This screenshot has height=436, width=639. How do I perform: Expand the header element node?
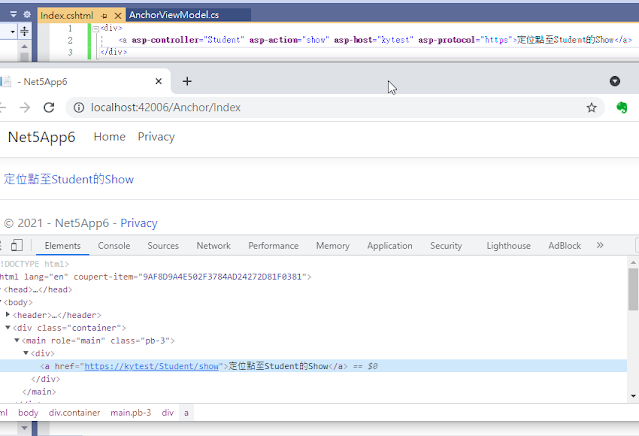point(8,315)
